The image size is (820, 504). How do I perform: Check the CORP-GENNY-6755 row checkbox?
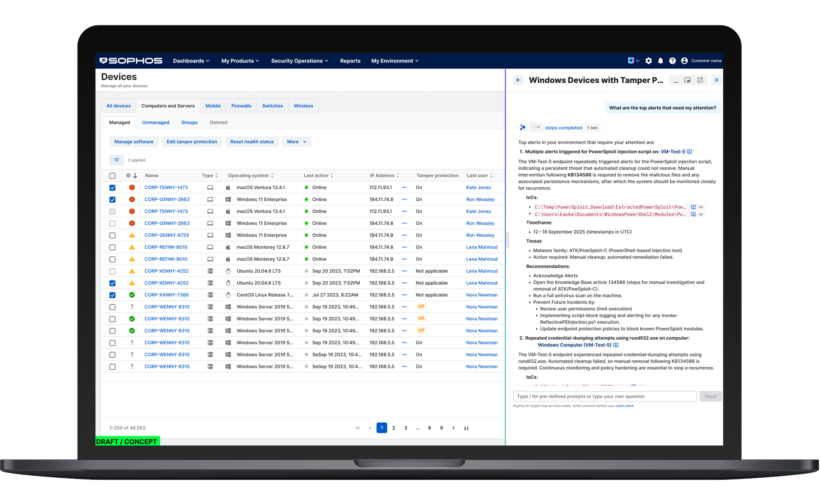point(112,235)
